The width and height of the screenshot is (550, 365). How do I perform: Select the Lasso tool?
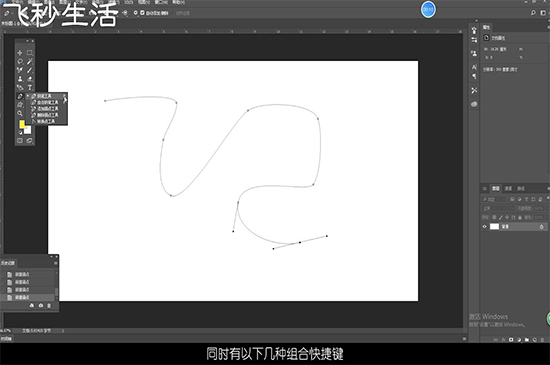pos(20,61)
